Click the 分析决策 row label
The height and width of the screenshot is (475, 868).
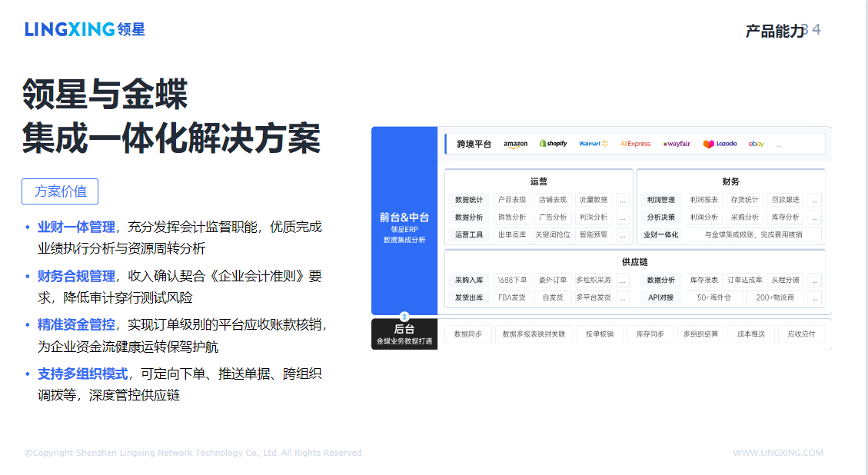click(x=661, y=218)
